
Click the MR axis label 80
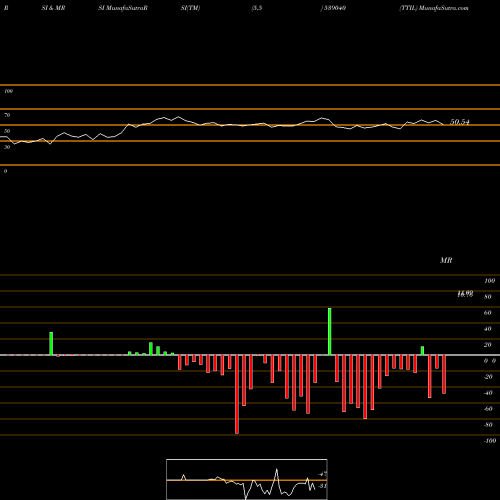click(488, 297)
